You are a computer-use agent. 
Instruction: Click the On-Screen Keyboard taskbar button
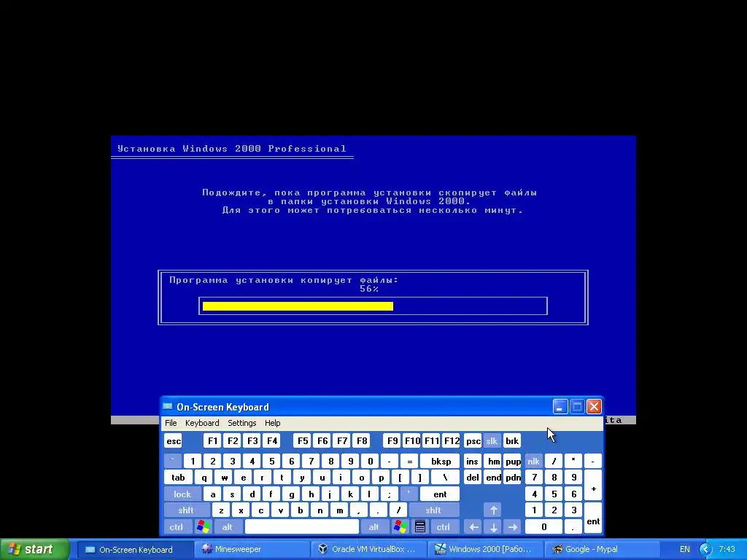(x=135, y=549)
